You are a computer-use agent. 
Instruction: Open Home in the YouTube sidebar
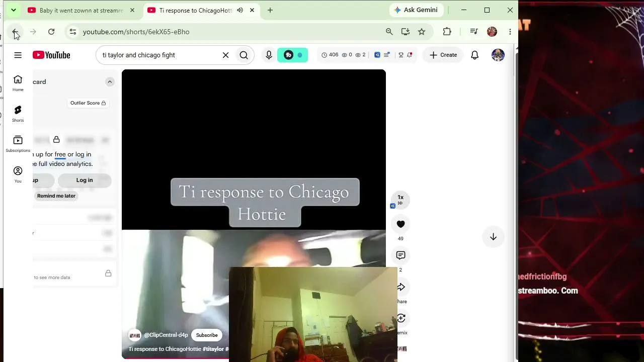18,83
